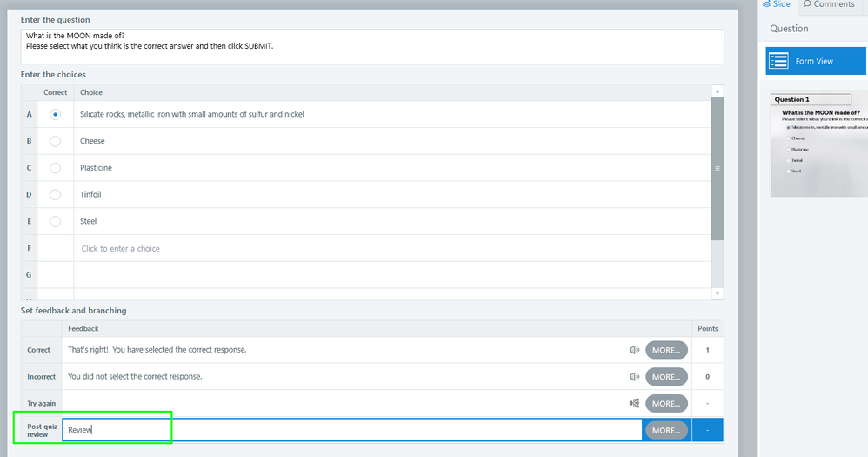
Task: Click the branching icon in Try again row
Action: [x=634, y=403]
